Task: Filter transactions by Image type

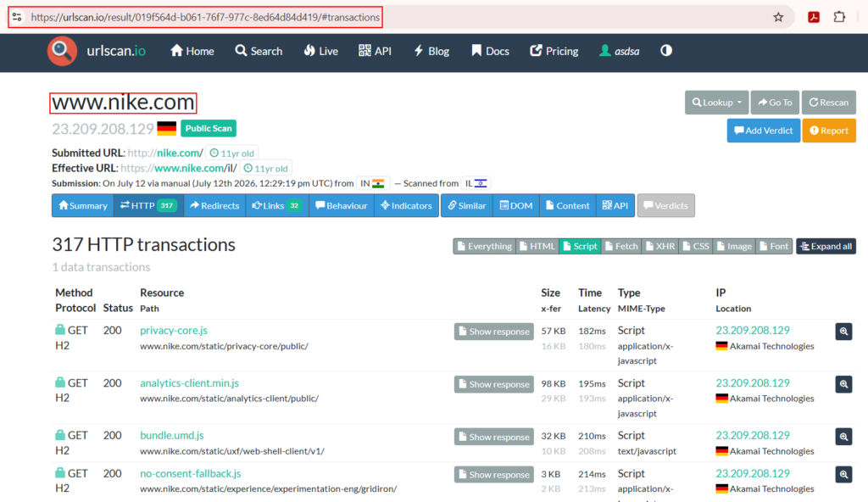Action: [x=734, y=246]
